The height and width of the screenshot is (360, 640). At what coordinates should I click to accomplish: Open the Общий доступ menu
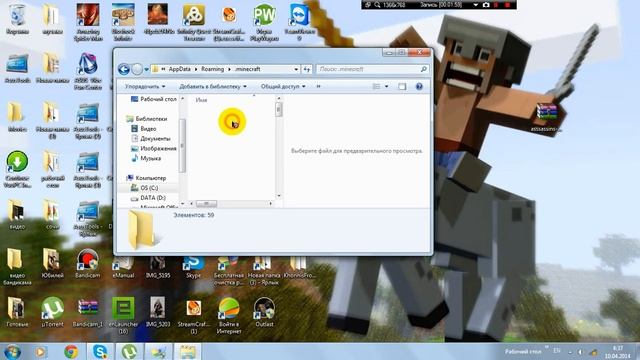click(x=283, y=87)
